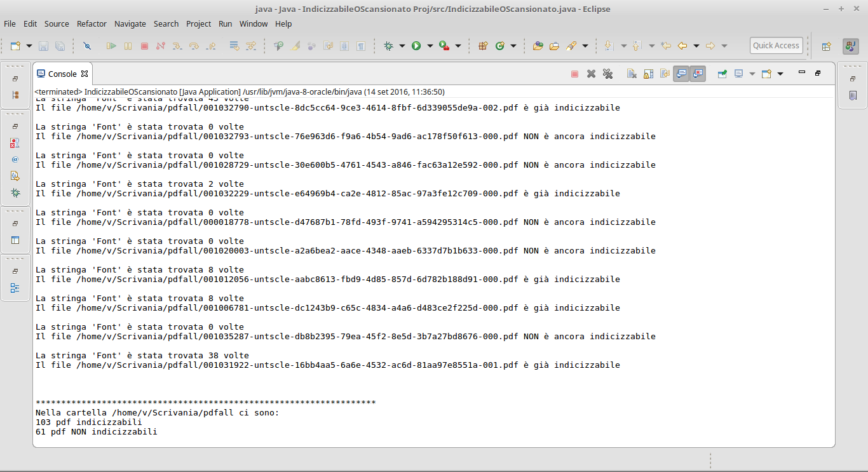Click the Last Edit Location icon
Image resolution: width=868 pixels, height=472 pixels.
(x=666, y=46)
